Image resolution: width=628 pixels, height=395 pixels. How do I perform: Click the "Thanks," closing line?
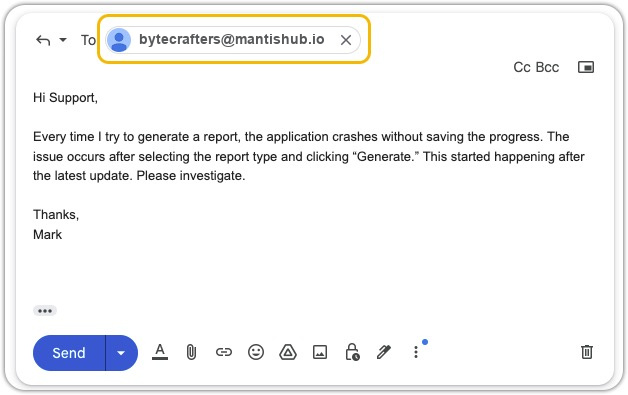pos(56,215)
